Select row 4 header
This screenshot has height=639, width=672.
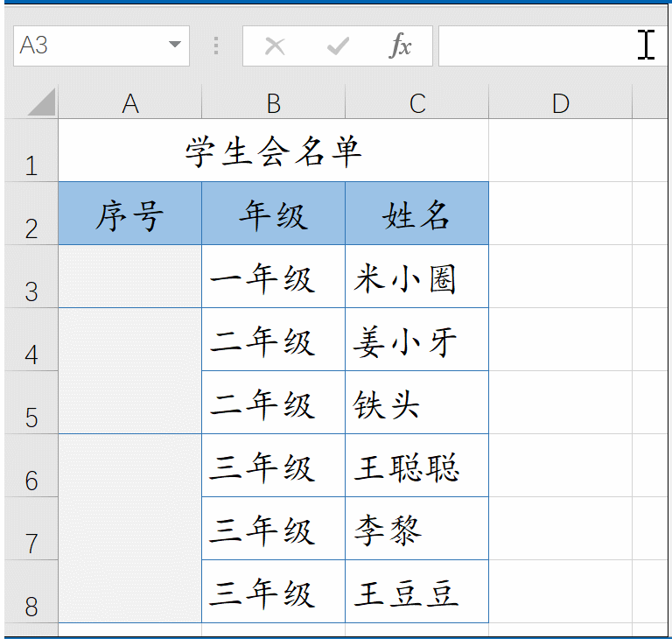(x=31, y=340)
